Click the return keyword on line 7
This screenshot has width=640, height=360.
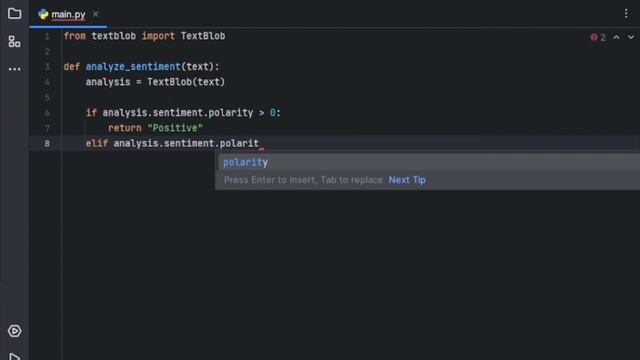coord(125,128)
